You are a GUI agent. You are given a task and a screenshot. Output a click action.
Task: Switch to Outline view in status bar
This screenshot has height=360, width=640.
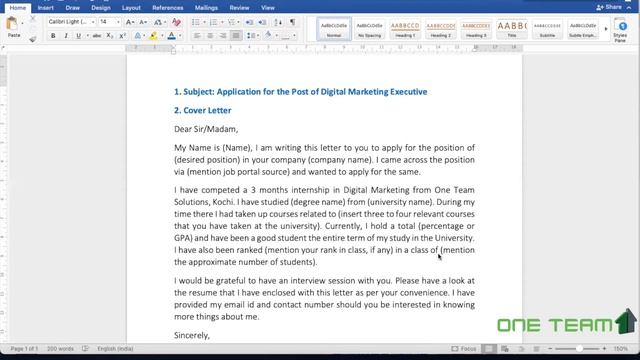[521, 349]
